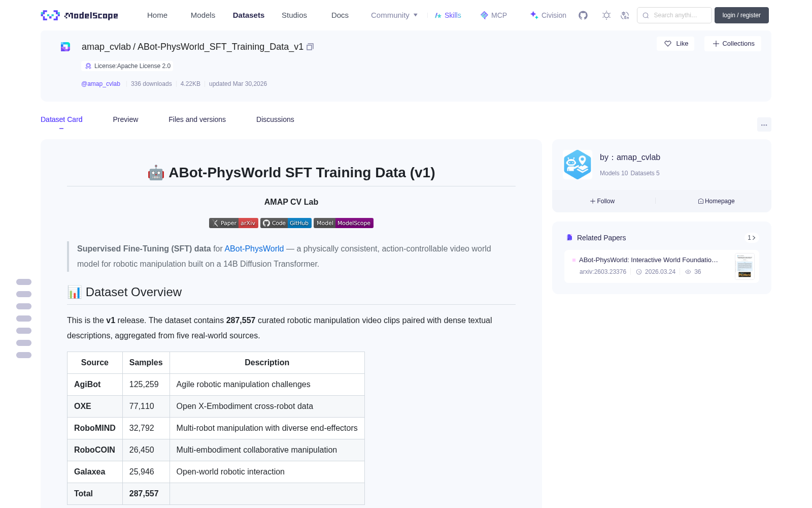The width and height of the screenshot is (812, 508).
Task: Click the Models 10 count
Action: pyautogui.click(x=614, y=173)
